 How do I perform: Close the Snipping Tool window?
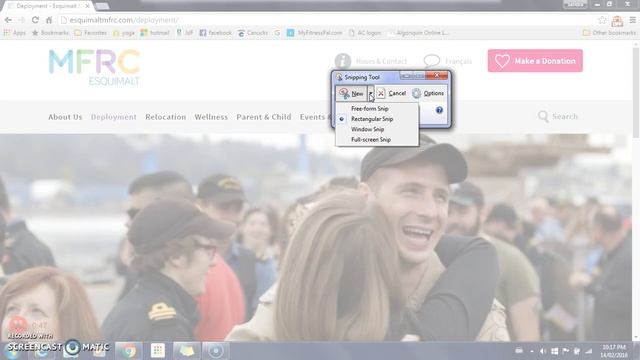(436, 75)
